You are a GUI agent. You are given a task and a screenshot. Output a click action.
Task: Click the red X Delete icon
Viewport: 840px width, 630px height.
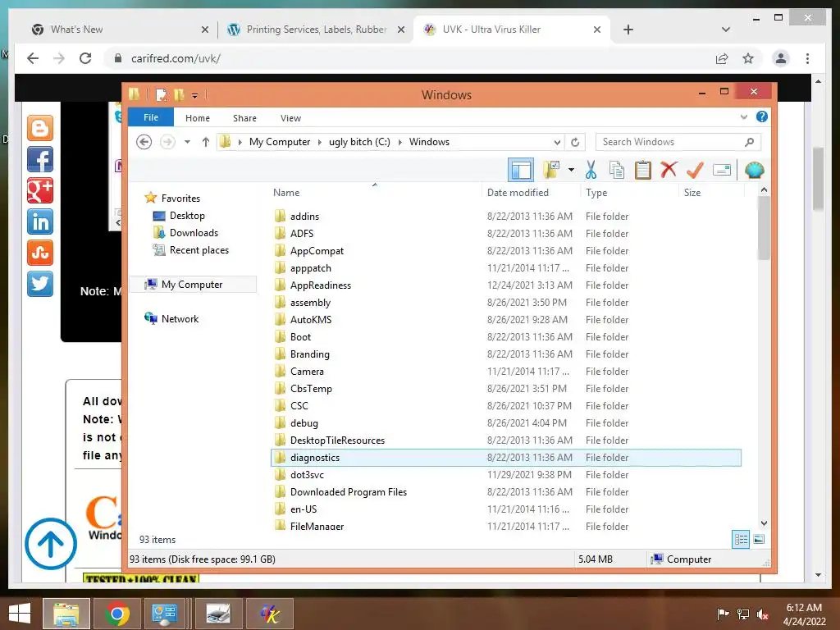point(669,170)
